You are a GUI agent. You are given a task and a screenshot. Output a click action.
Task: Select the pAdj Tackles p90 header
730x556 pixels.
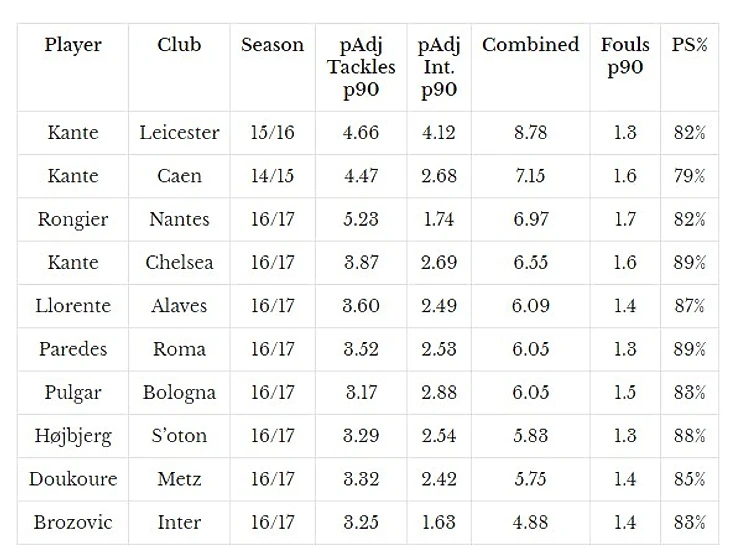[361, 67]
